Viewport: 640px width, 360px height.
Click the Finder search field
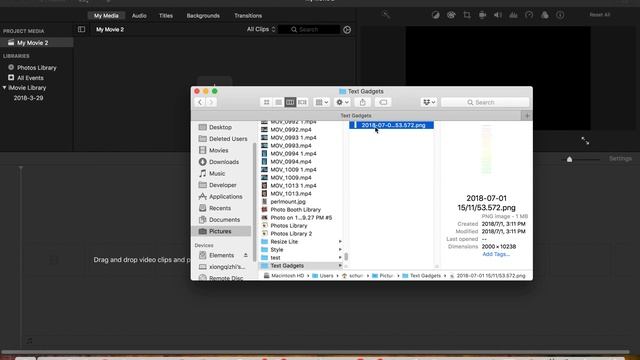tap(485, 102)
